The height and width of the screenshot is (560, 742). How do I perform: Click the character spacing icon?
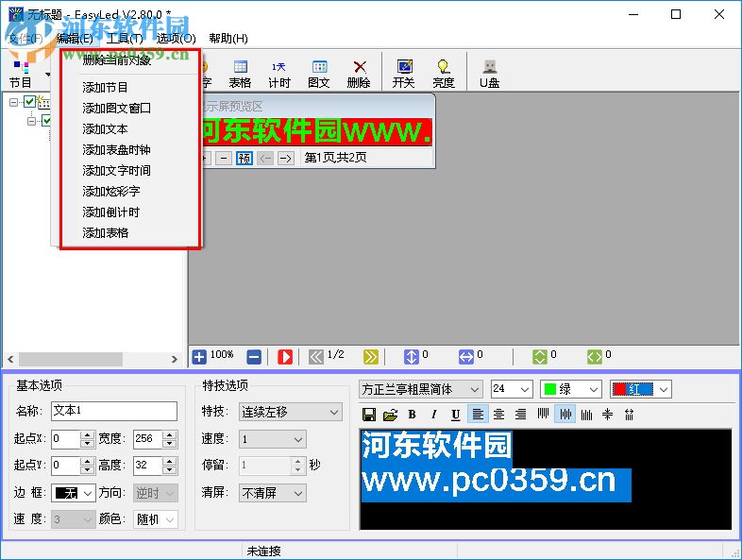(x=629, y=415)
